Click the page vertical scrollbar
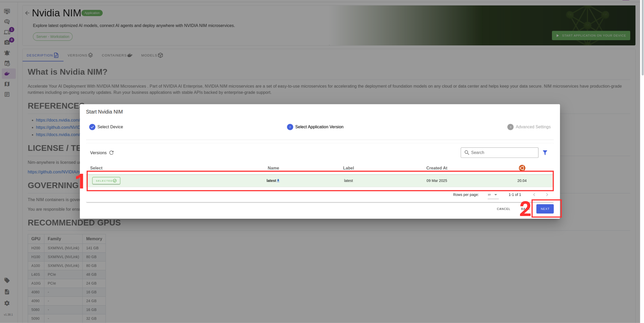644x323 pixels. (x=643, y=37)
